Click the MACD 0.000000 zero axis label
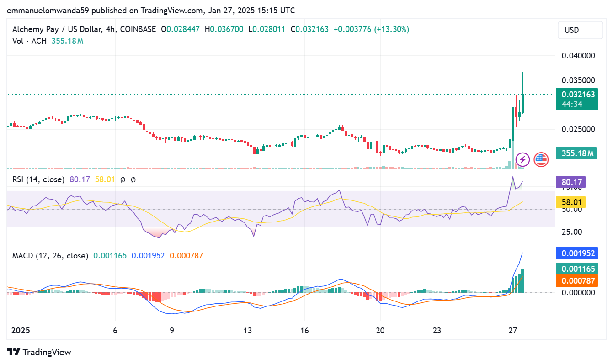The width and height of the screenshot is (613, 364). (578, 292)
